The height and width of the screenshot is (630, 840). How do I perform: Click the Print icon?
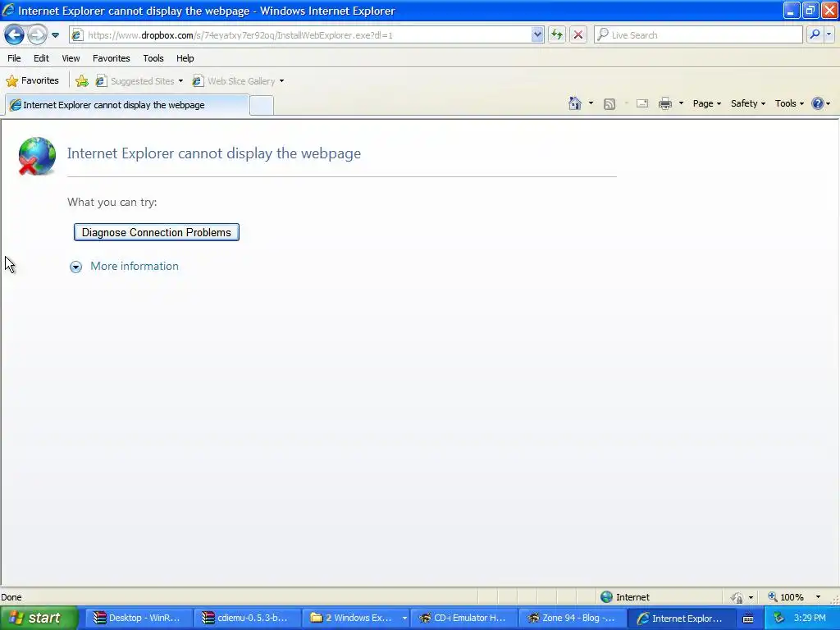pos(665,104)
